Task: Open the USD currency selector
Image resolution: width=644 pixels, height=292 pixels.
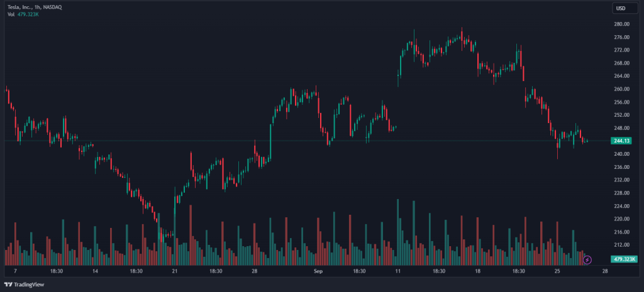Action: [621, 8]
